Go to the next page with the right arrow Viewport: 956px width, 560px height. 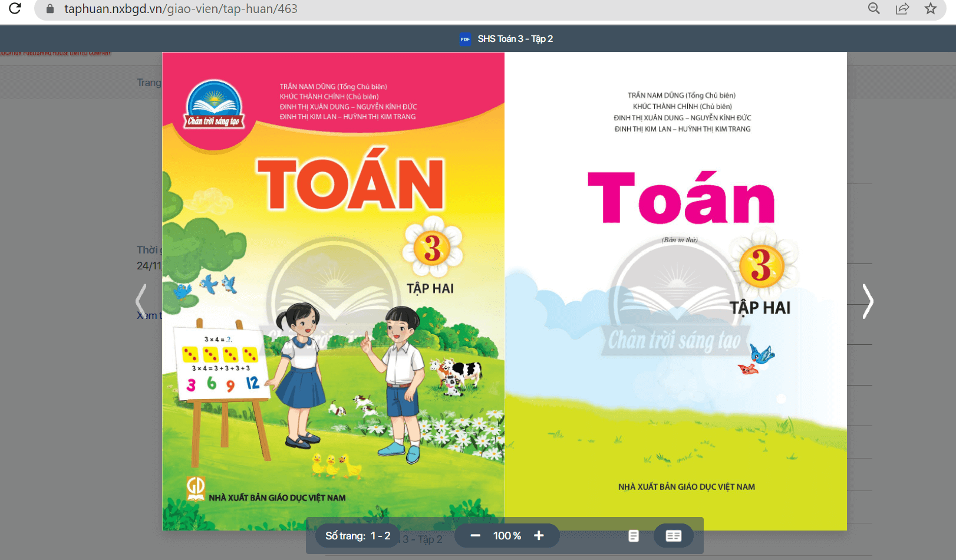(x=868, y=301)
